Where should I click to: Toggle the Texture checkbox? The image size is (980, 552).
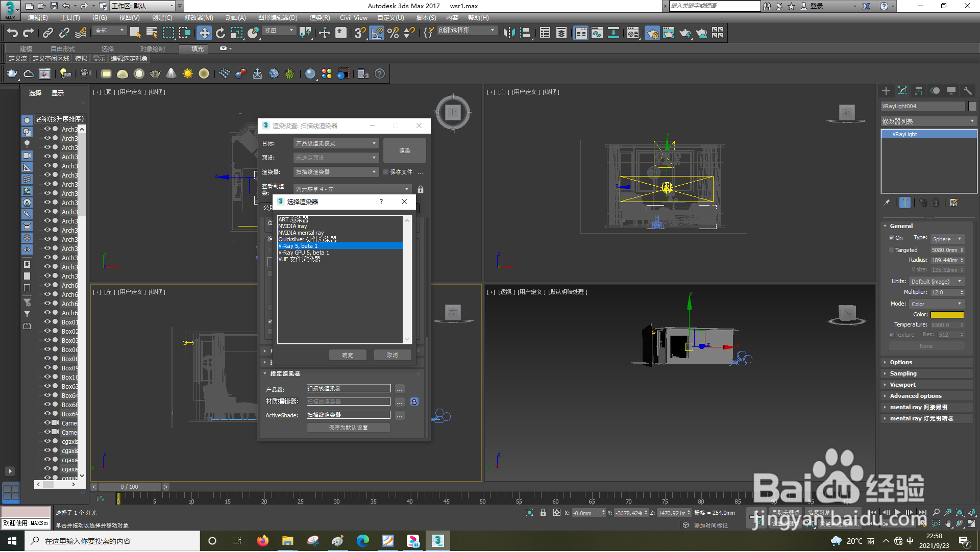click(x=892, y=335)
